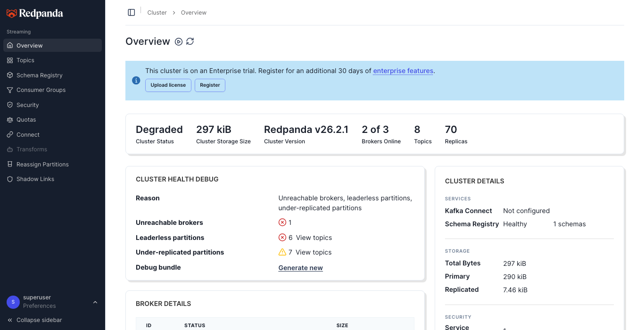This screenshot has width=644, height=330.
Task: Click the ID column header in Broker Details
Action: [x=149, y=325]
